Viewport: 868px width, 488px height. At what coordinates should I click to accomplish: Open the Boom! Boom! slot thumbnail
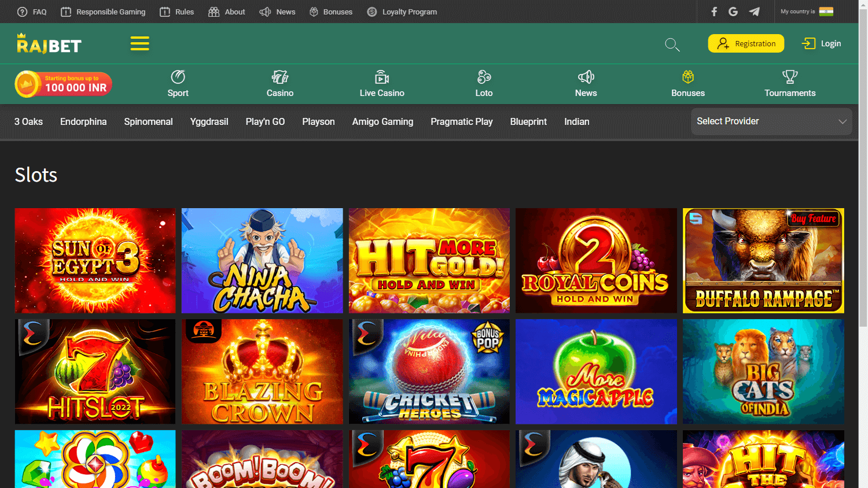(x=262, y=459)
